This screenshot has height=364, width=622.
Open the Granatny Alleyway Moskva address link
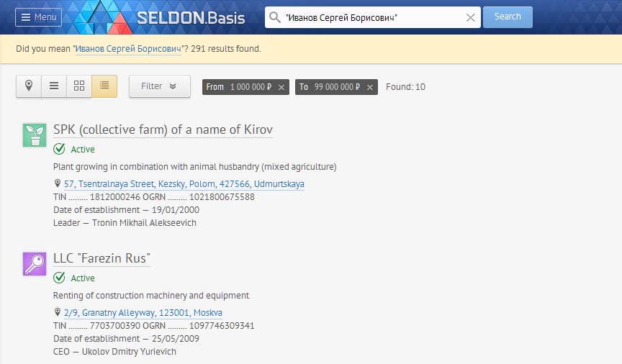143,313
